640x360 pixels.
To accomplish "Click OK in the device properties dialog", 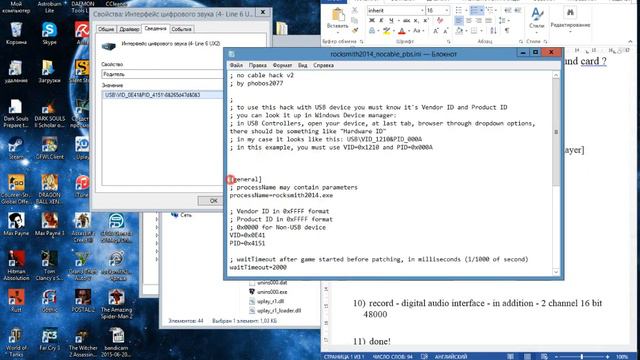I will [213, 201].
